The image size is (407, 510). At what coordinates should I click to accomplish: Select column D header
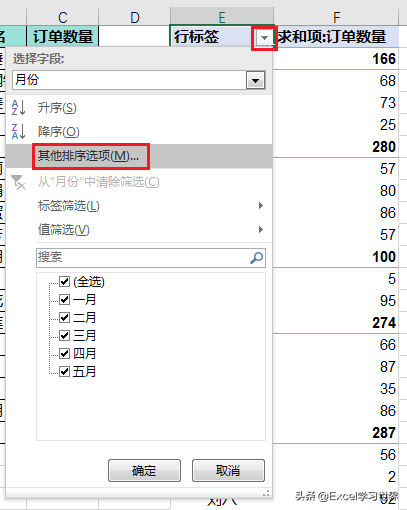click(135, 17)
